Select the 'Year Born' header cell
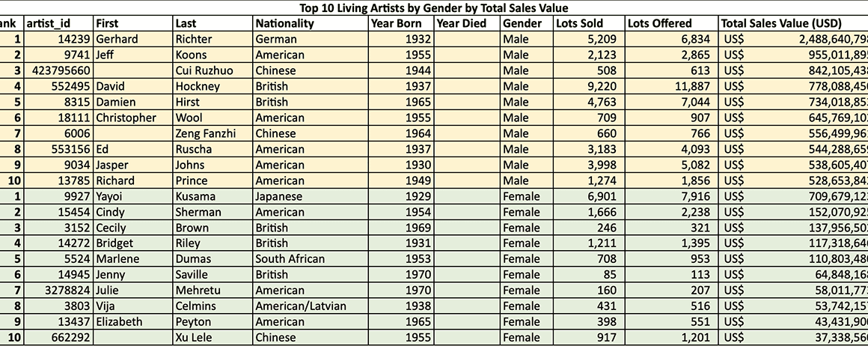Screen dimensions: 868x346 [x=400, y=23]
